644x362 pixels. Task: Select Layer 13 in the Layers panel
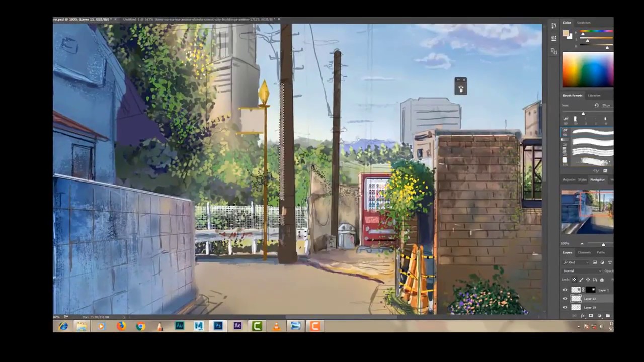click(x=588, y=299)
